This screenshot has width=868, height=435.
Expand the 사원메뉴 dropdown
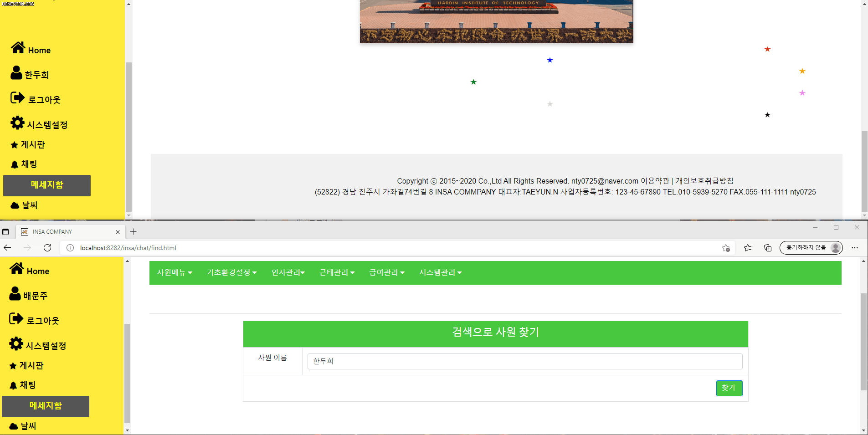(x=175, y=272)
